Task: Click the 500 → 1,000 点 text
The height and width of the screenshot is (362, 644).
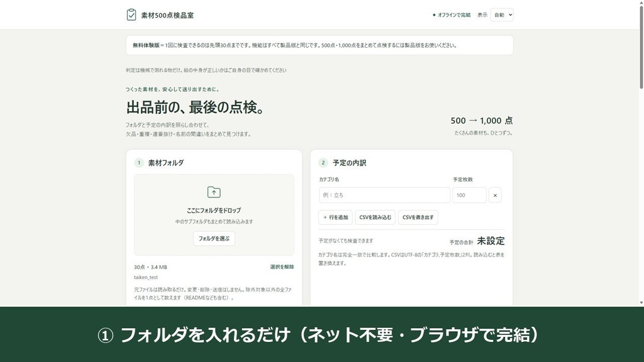Action: point(482,121)
